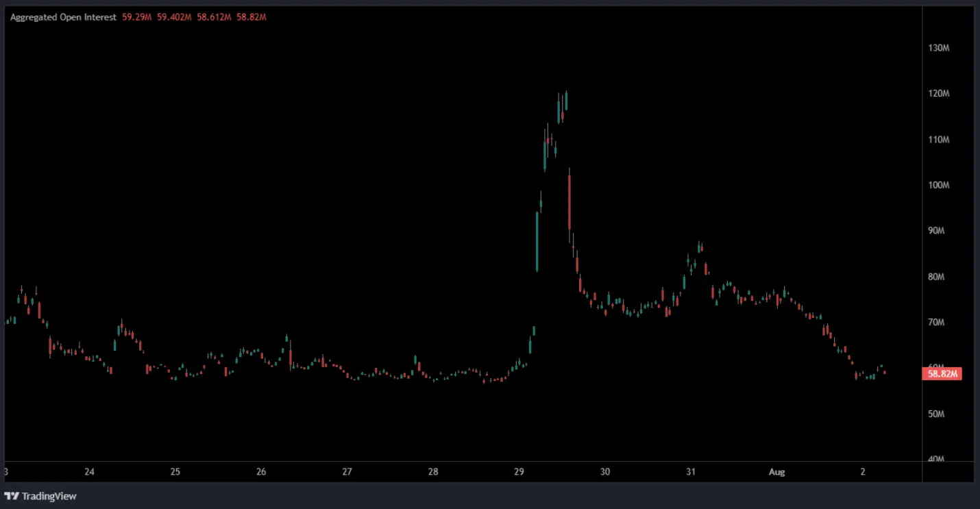Image resolution: width=980 pixels, height=509 pixels.
Task: Click the 90M price axis label
Action: coord(936,231)
